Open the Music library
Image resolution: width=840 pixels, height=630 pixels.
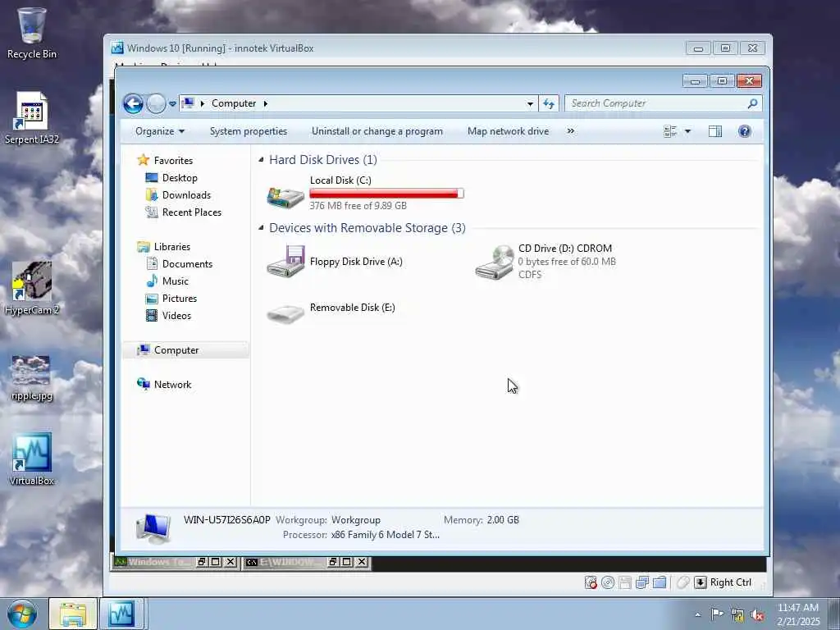tap(176, 281)
